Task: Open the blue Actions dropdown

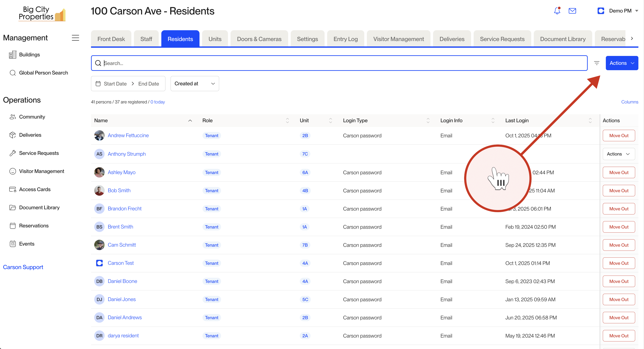Action: click(x=622, y=63)
